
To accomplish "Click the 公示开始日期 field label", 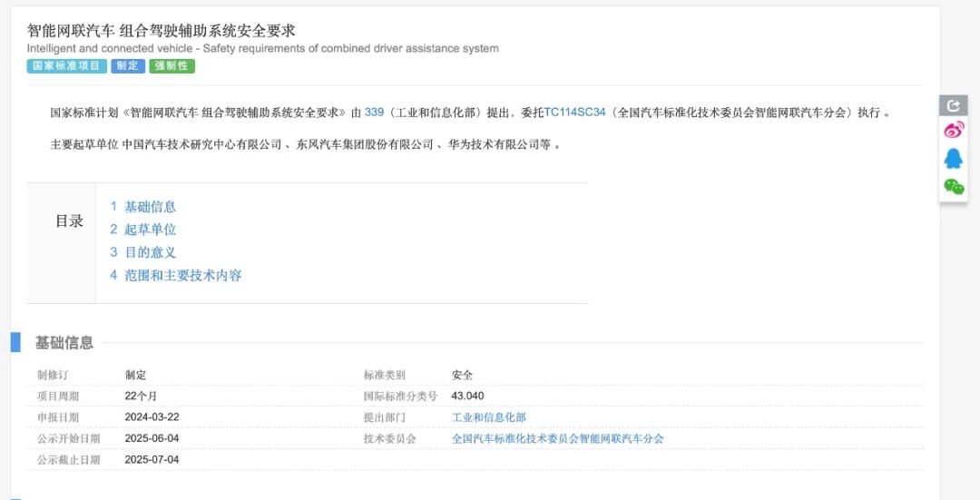I will 69,439.
